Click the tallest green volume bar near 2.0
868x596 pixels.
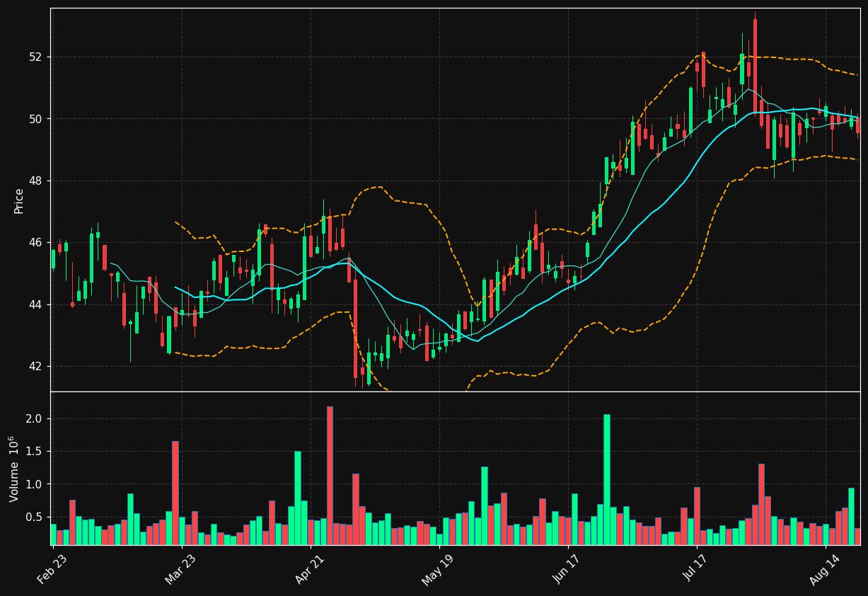(607, 480)
